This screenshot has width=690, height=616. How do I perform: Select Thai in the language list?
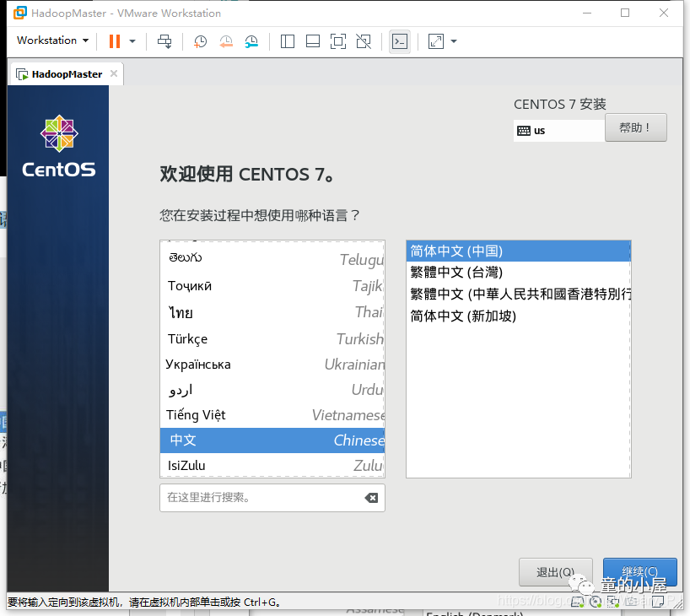pyautogui.click(x=272, y=312)
